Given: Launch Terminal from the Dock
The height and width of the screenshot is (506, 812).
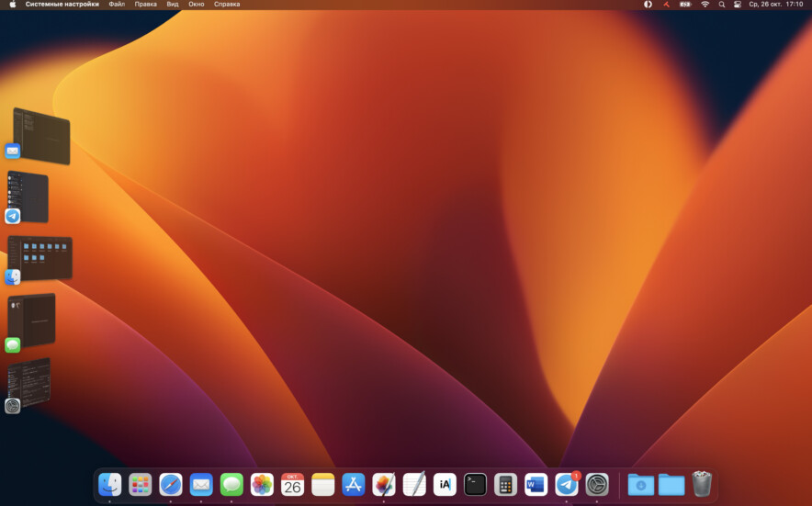Looking at the screenshot, I should 476,485.
